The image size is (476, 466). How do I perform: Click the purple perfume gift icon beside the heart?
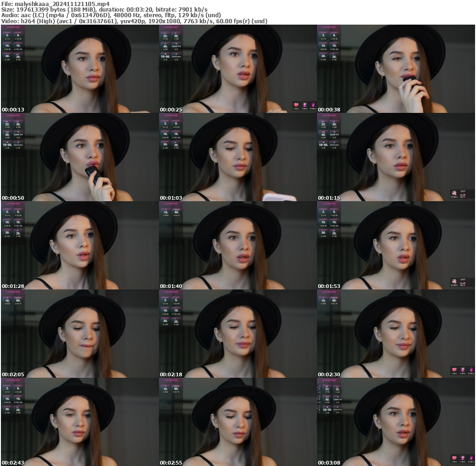(305, 105)
